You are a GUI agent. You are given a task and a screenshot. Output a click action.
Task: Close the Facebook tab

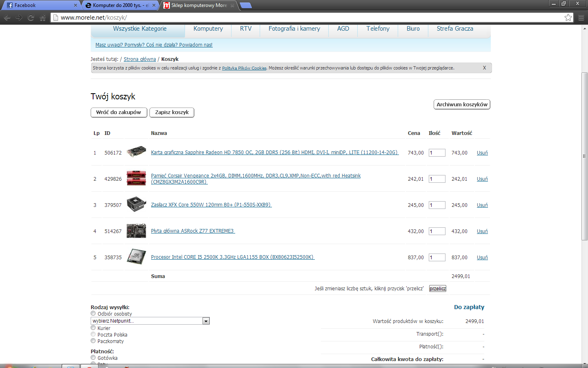75,5
